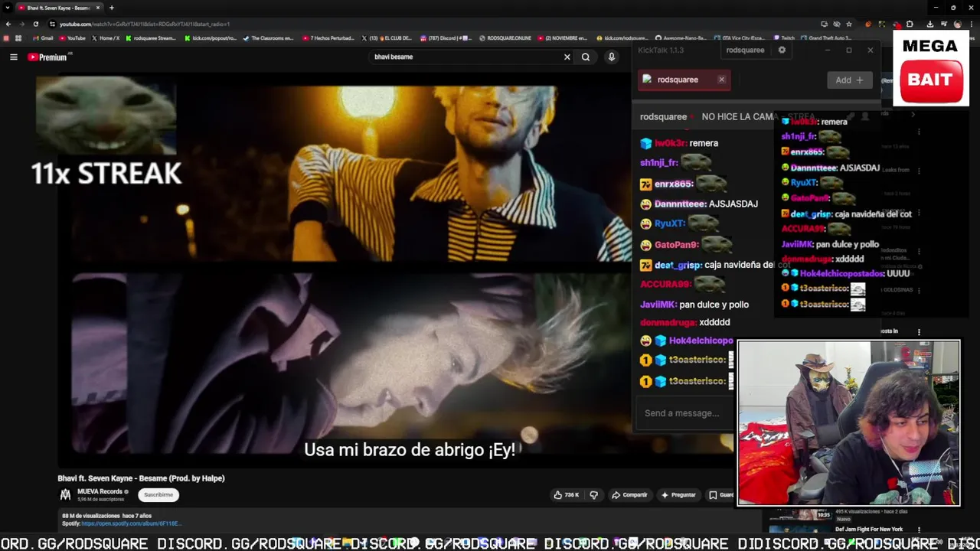
Task: Open the browser apps grid shortcut
Action: tap(18, 37)
